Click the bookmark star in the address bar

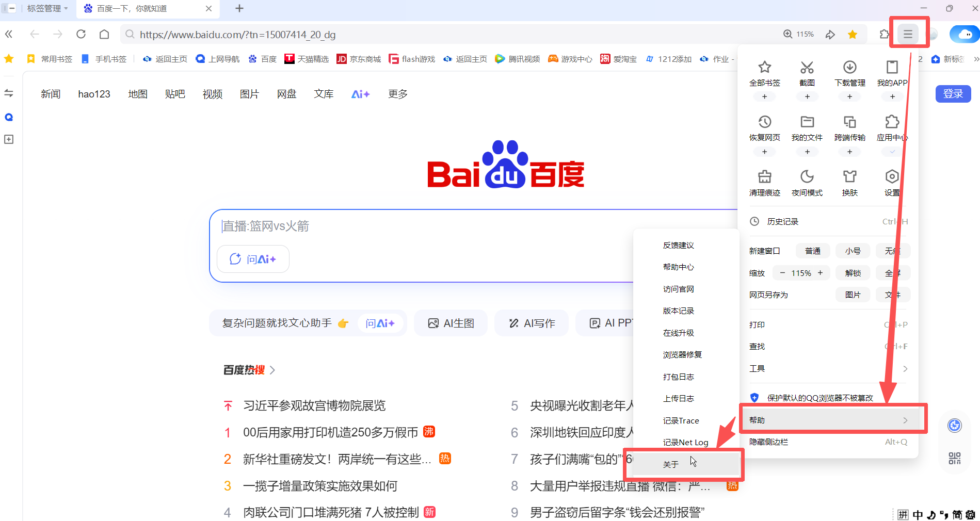pyautogui.click(x=853, y=35)
